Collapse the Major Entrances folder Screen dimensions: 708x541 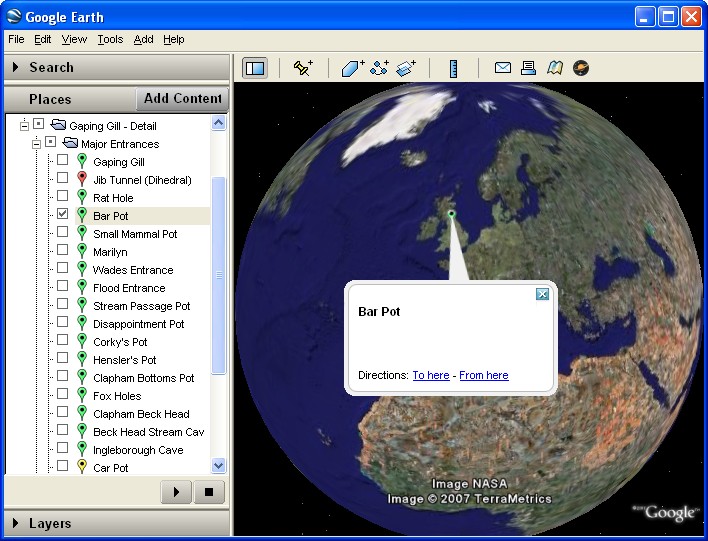point(37,143)
